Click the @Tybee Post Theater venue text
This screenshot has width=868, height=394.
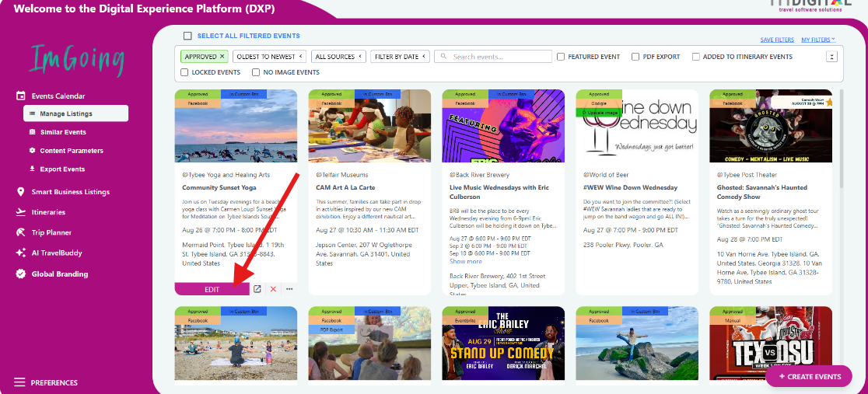747,175
